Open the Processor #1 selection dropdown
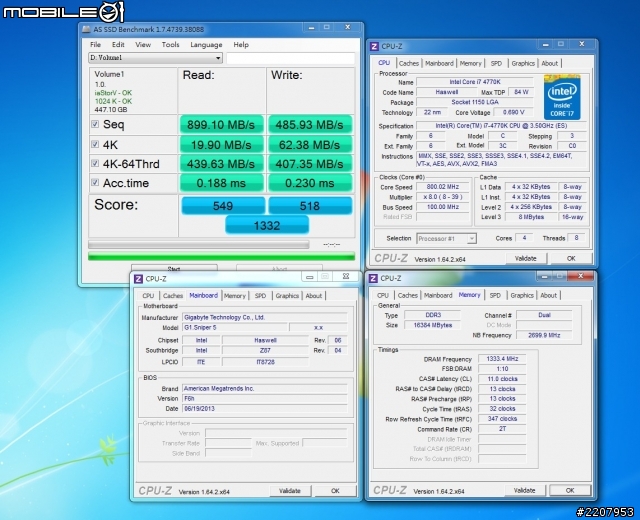 click(446, 238)
